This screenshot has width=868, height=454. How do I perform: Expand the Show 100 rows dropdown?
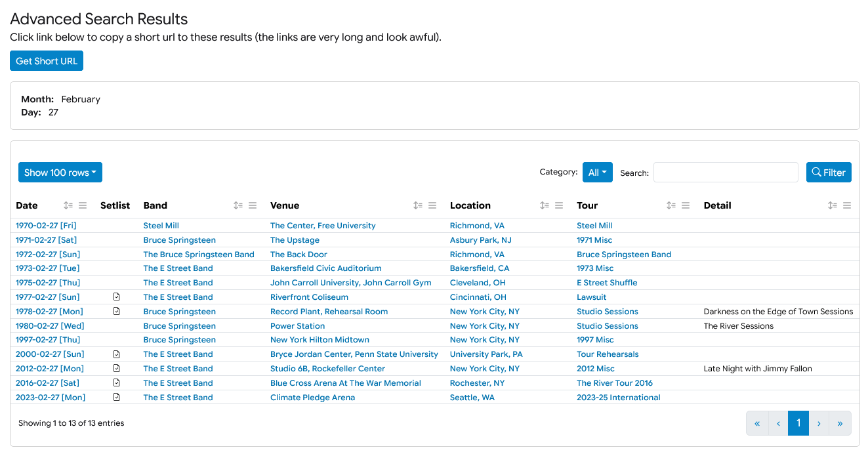click(60, 173)
